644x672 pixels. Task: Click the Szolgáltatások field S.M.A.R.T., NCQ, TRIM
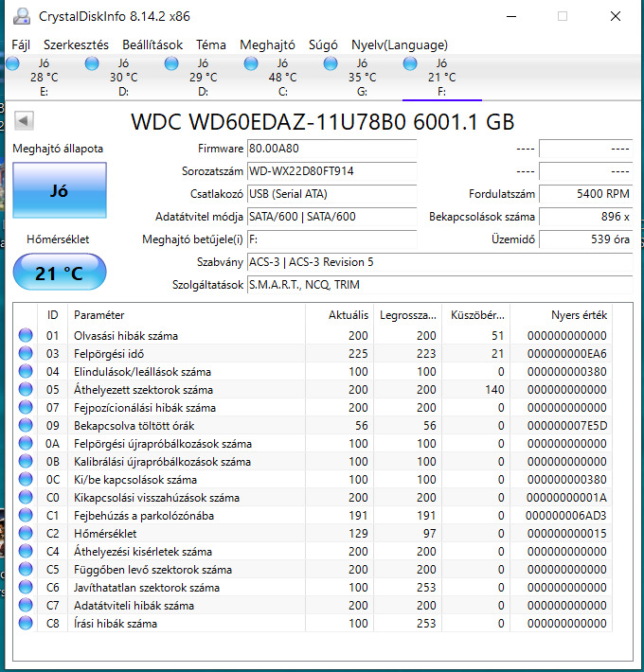(x=440, y=285)
